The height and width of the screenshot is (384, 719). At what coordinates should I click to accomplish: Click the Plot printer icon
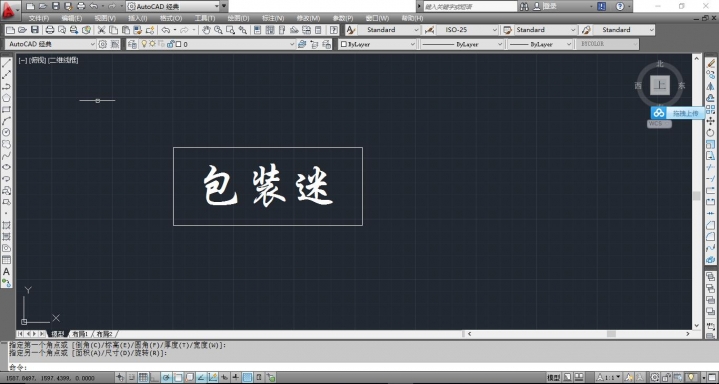coord(50,30)
